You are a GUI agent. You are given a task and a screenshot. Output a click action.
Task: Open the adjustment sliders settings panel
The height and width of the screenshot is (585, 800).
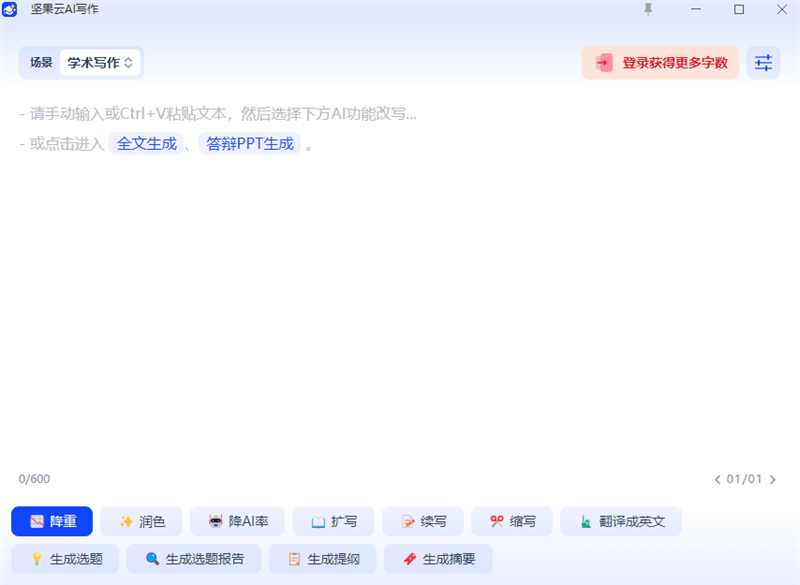click(x=763, y=62)
